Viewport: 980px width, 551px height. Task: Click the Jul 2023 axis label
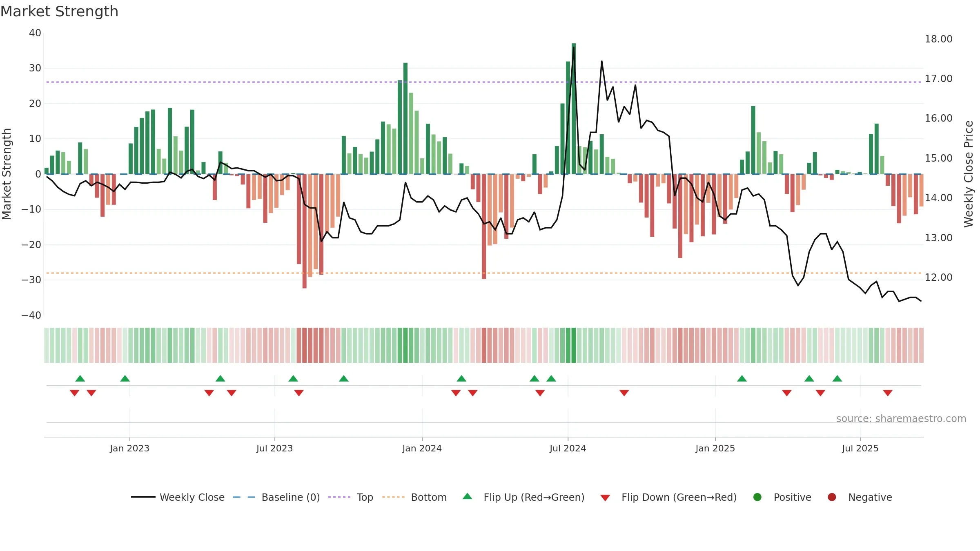(274, 448)
